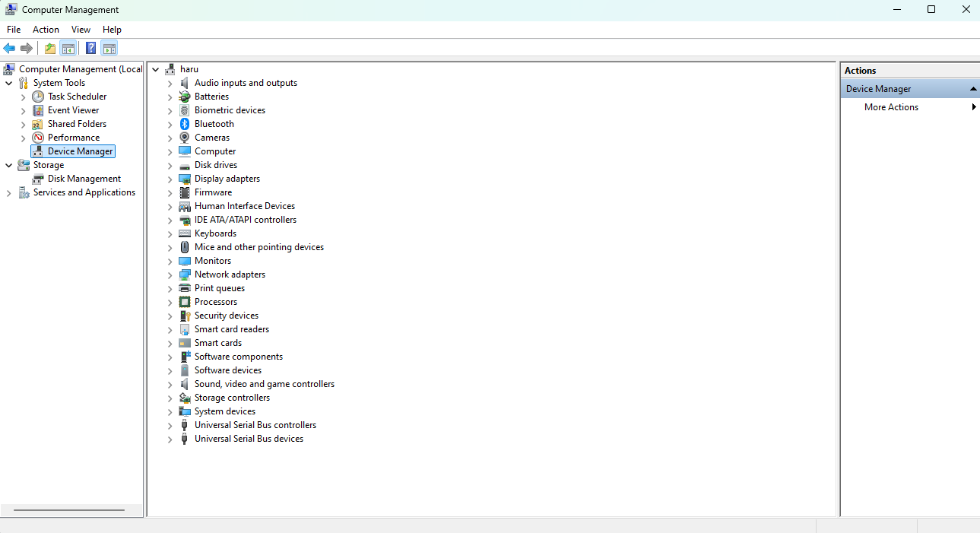Click the Performance icon in the left tree

tap(38, 138)
